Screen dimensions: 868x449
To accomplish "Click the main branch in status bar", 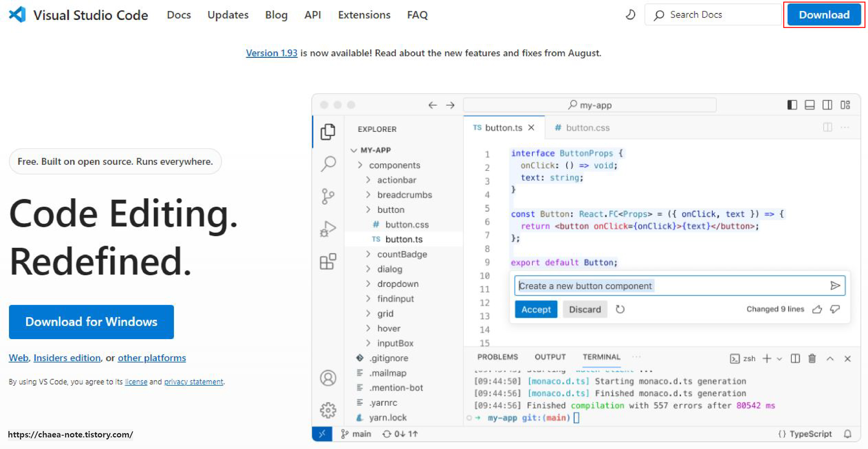I will click(356, 434).
